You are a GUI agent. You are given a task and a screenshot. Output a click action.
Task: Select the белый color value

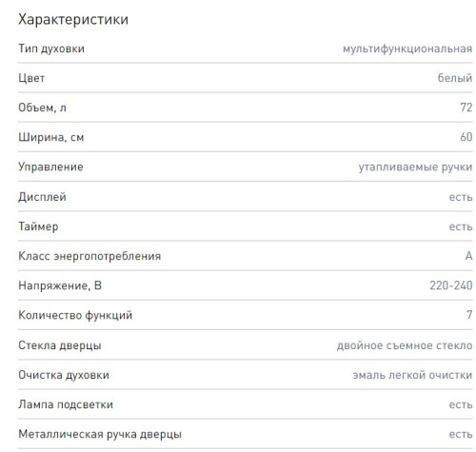pyautogui.click(x=455, y=78)
